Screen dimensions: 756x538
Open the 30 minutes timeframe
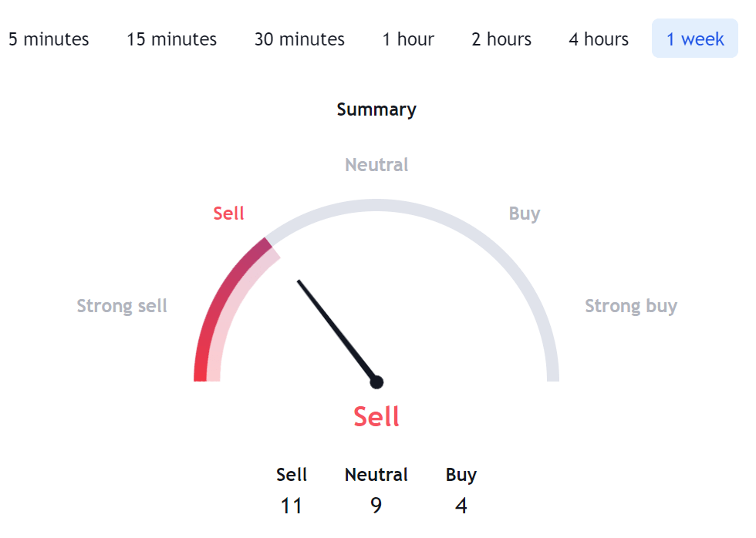pos(299,39)
